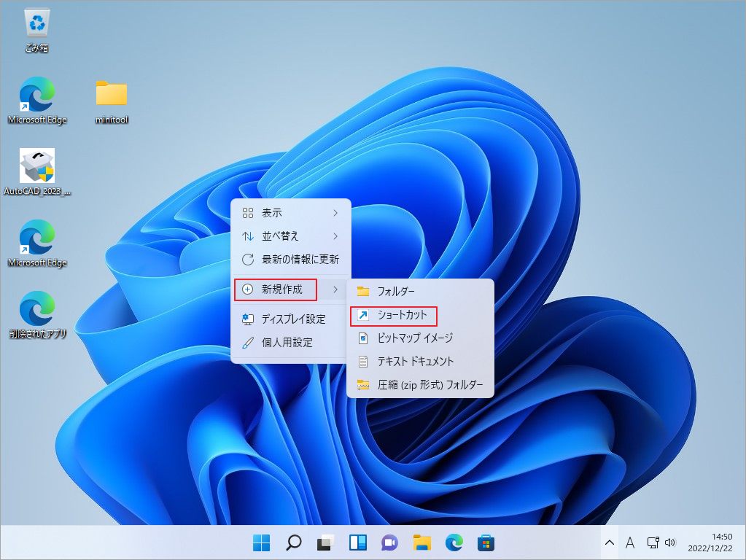Open Search from the taskbar

tap(292, 543)
